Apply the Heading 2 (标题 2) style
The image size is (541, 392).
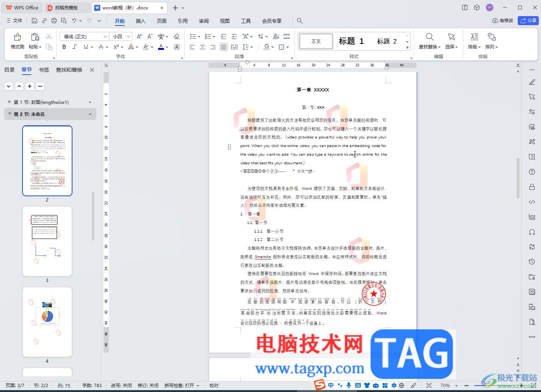[387, 41]
